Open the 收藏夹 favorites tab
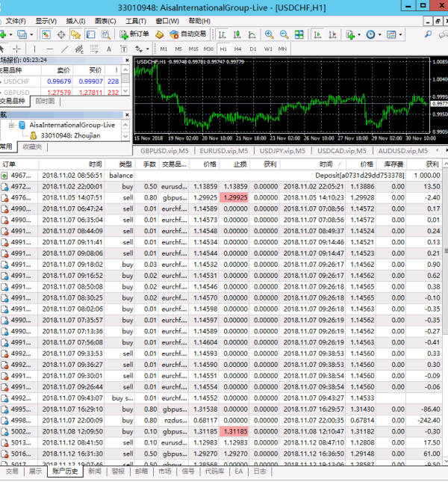 (32, 146)
